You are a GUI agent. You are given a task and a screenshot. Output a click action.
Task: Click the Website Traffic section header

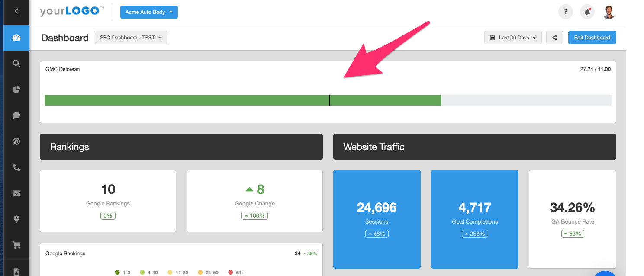pyautogui.click(x=475, y=147)
